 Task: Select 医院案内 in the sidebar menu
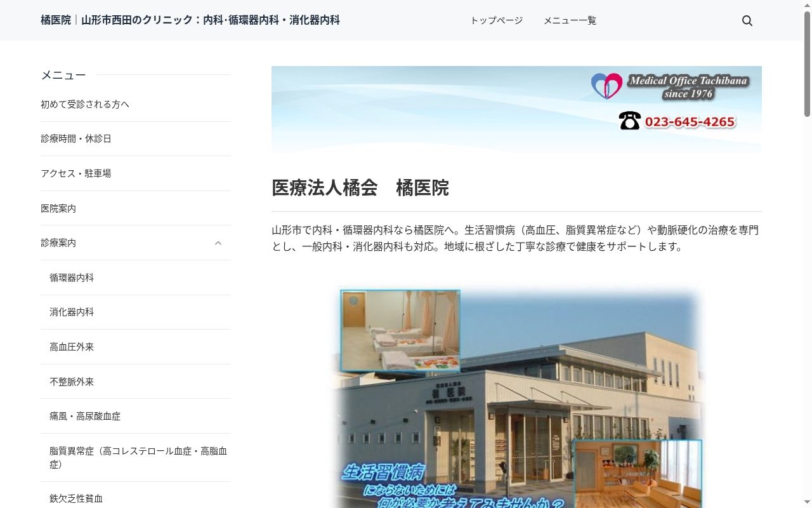[58, 208]
